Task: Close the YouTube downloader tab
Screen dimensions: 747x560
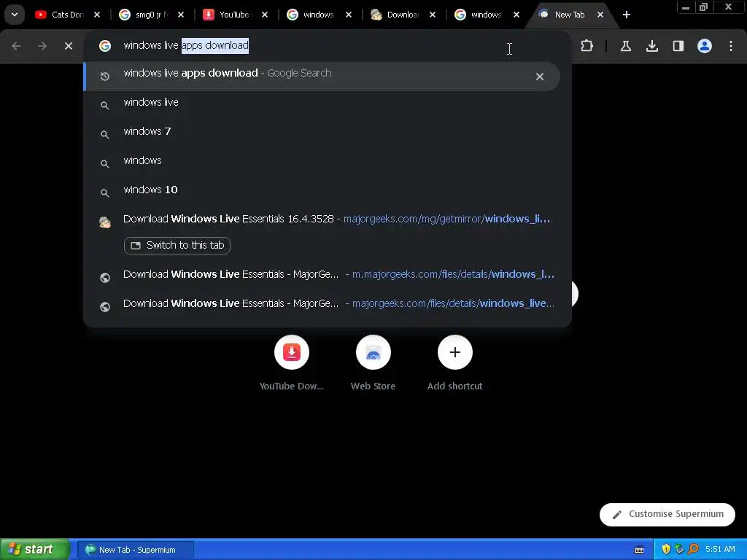Action: point(265,15)
